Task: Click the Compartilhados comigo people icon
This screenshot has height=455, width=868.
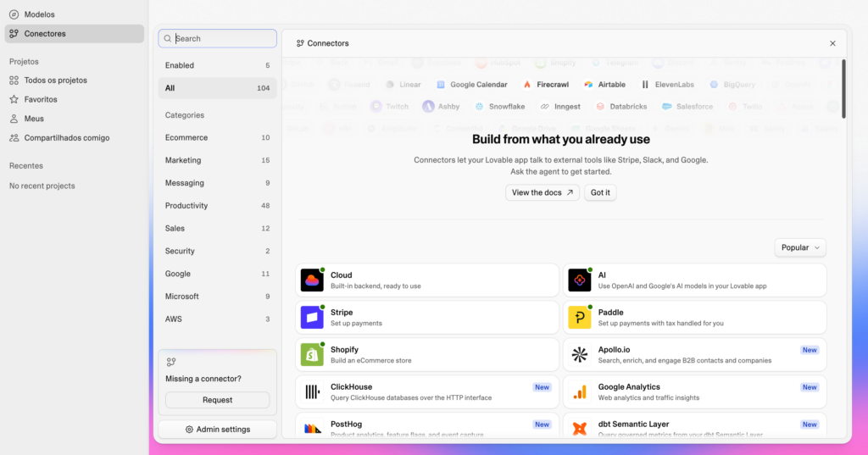Action: tap(14, 138)
